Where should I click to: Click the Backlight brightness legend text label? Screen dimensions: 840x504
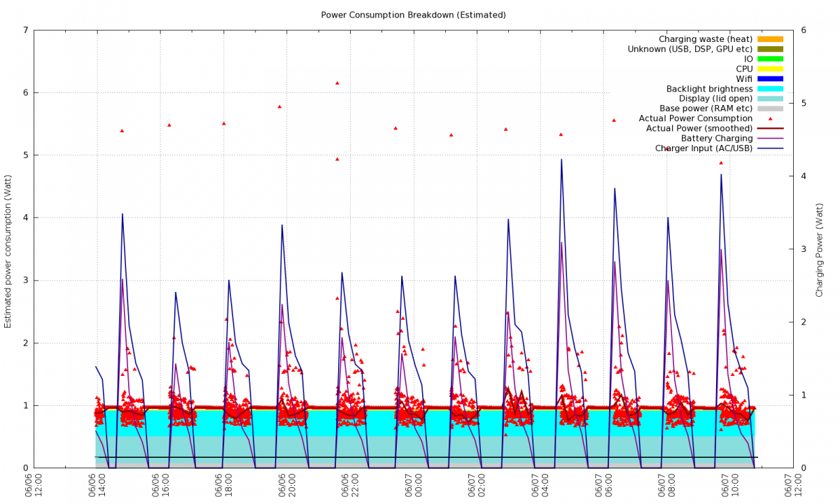tap(709, 89)
